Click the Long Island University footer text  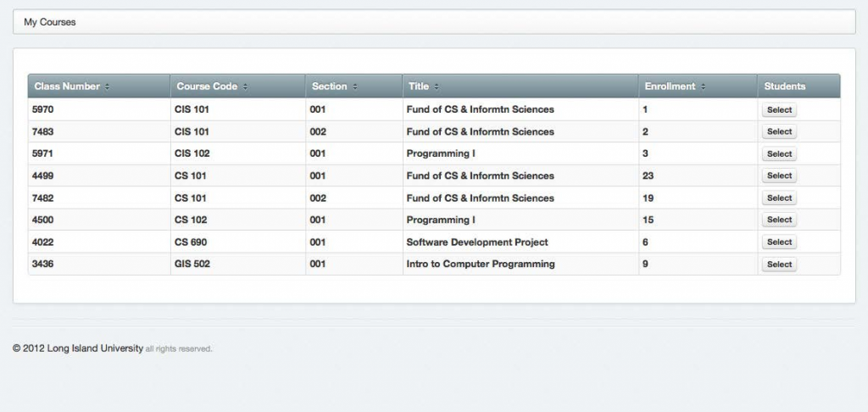tap(83, 348)
